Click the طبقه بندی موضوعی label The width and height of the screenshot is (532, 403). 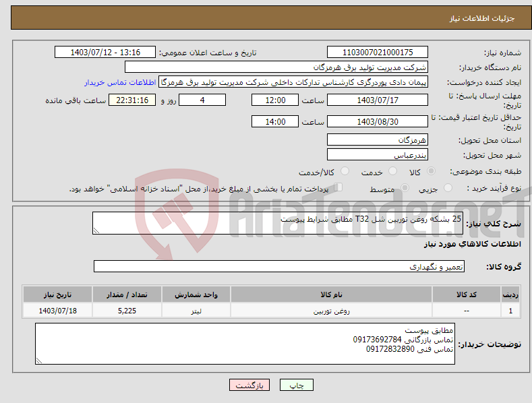point(485,172)
